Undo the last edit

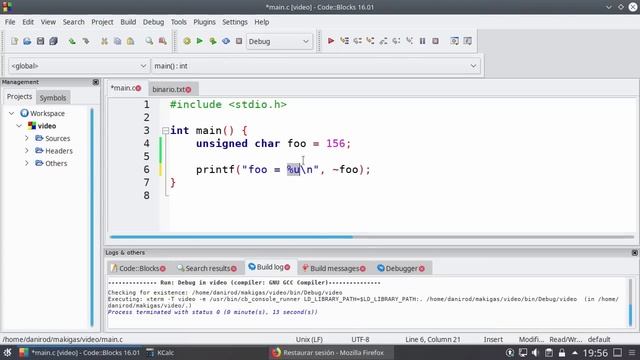pyautogui.click(x=72, y=41)
